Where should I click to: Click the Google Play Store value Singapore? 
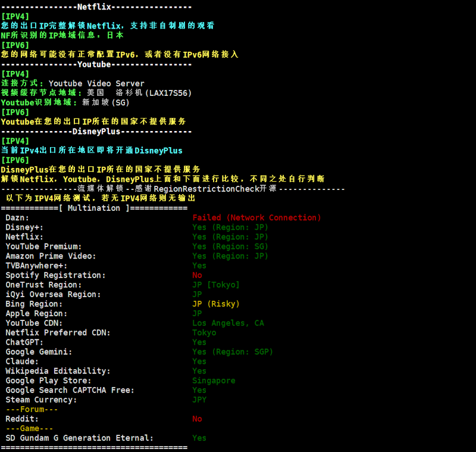click(214, 381)
